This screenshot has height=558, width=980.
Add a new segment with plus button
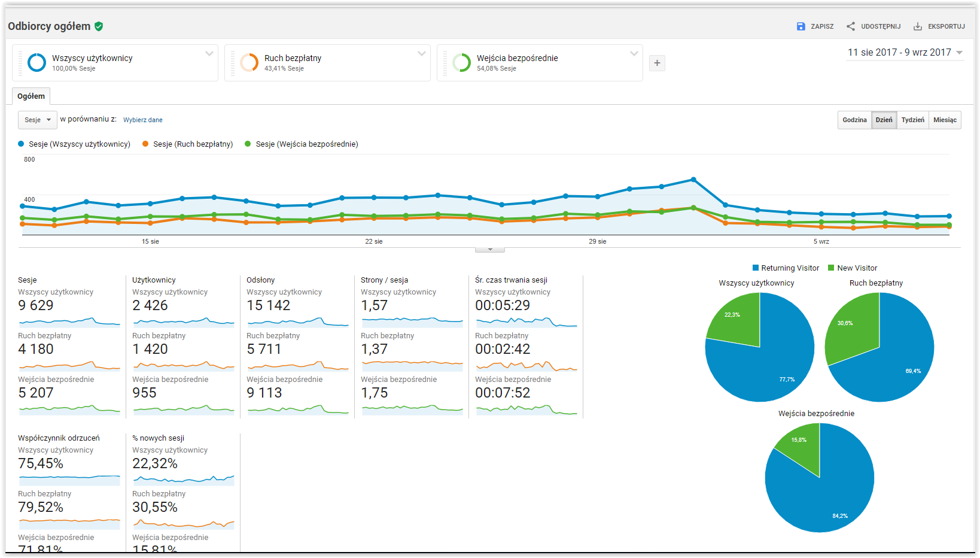(657, 63)
